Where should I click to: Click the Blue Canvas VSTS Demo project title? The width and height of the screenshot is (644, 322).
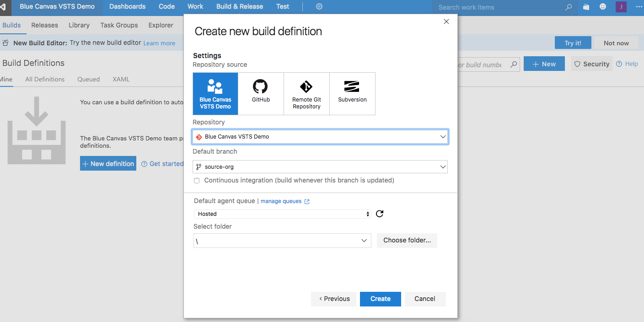(57, 6)
